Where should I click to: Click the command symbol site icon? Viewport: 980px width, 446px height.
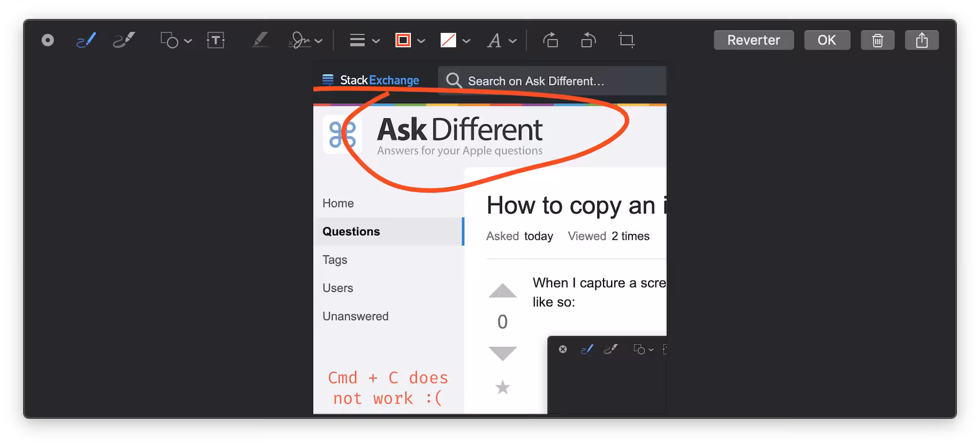[x=342, y=135]
